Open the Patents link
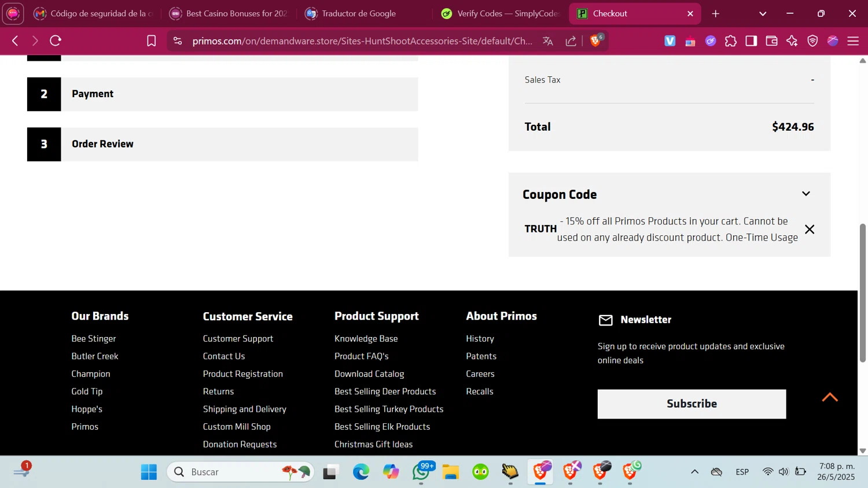 pyautogui.click(x=481, y=356)
